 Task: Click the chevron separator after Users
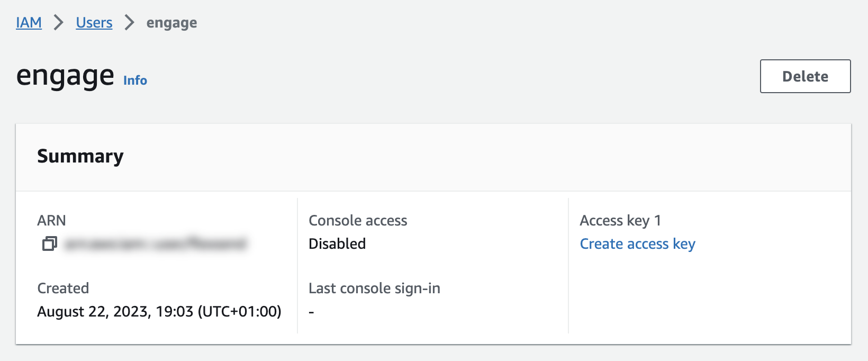(x=130, y=23)
